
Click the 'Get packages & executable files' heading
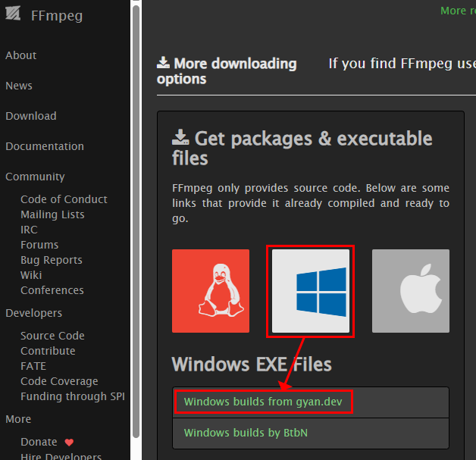(x=302, y=148)
